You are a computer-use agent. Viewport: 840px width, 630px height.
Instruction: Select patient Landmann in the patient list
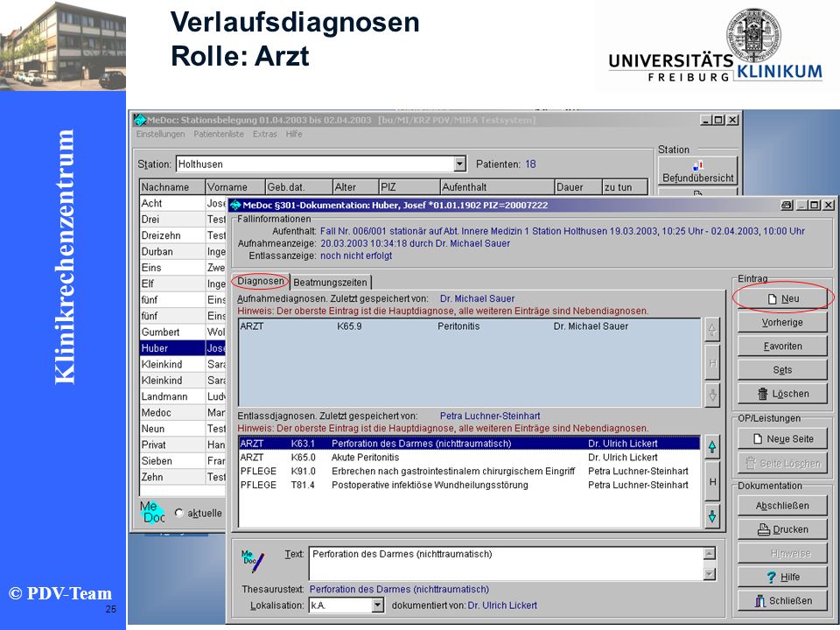coord(183,396)
